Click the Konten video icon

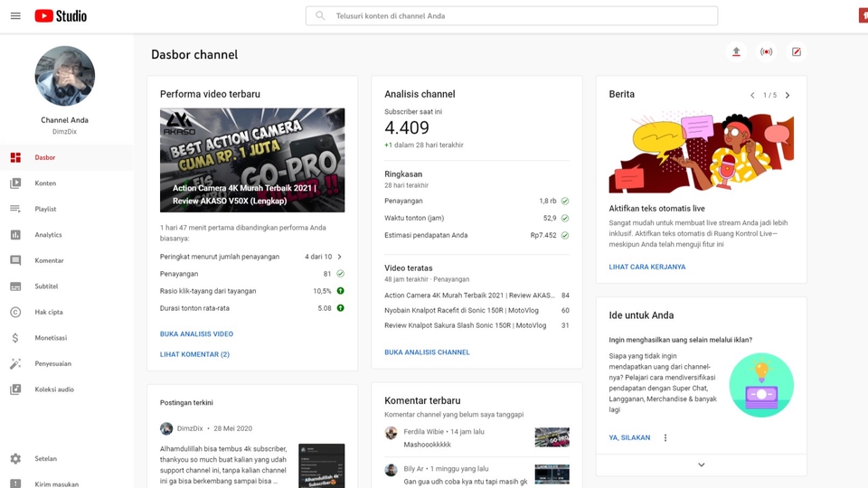(x=15, y=183)
